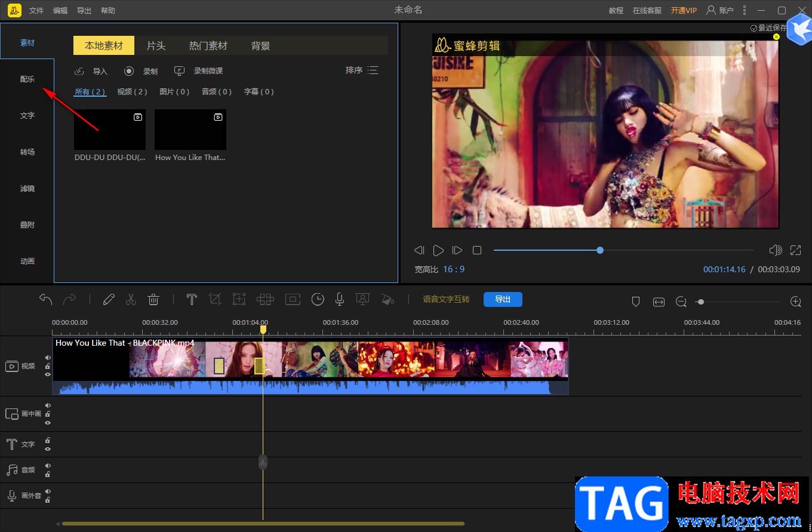Switch to the 热门素材 tab
This screenshot has width=812, height=532.
point(208,46)
